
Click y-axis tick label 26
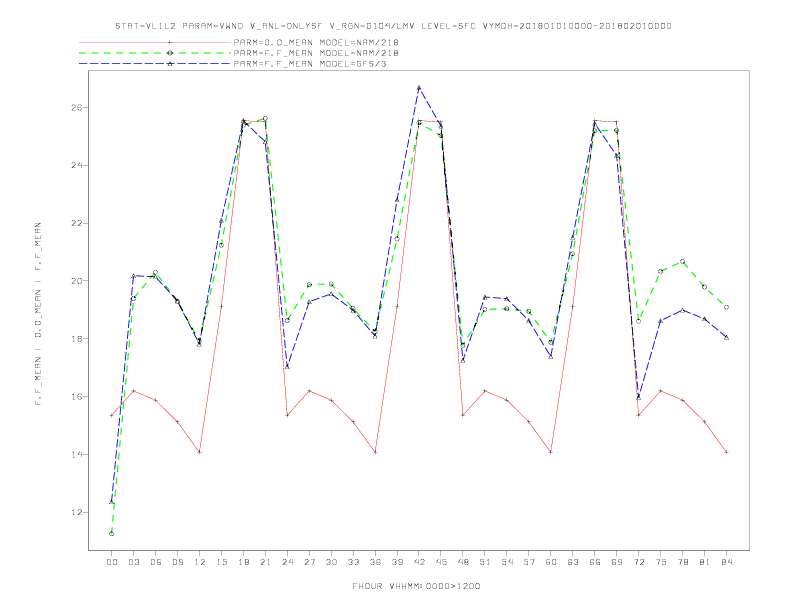(77, 108)
